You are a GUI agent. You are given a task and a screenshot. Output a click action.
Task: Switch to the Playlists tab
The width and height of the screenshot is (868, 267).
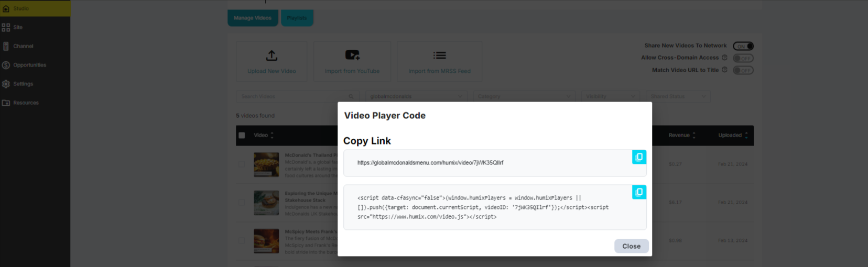click(x=297, y=18)
